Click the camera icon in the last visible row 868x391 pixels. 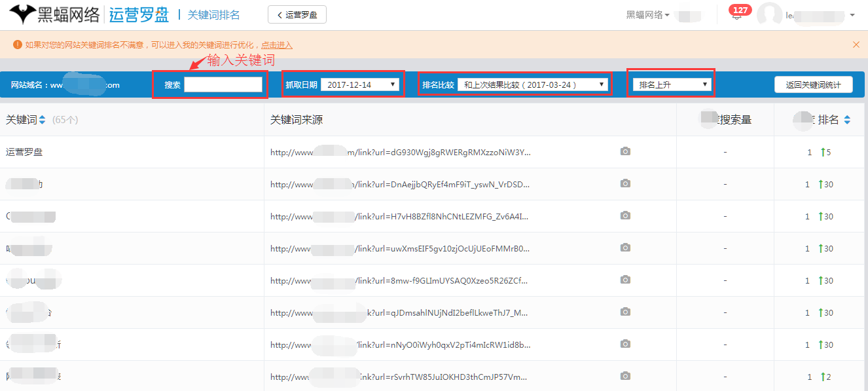pyautogui.click(x=625, y=377)
